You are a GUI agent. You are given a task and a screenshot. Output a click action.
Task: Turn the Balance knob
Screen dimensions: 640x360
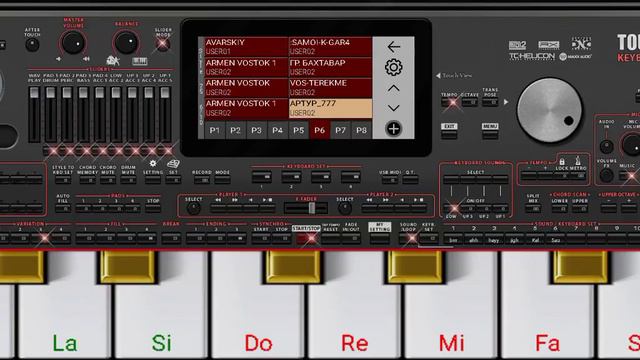(x=126, y=43)
